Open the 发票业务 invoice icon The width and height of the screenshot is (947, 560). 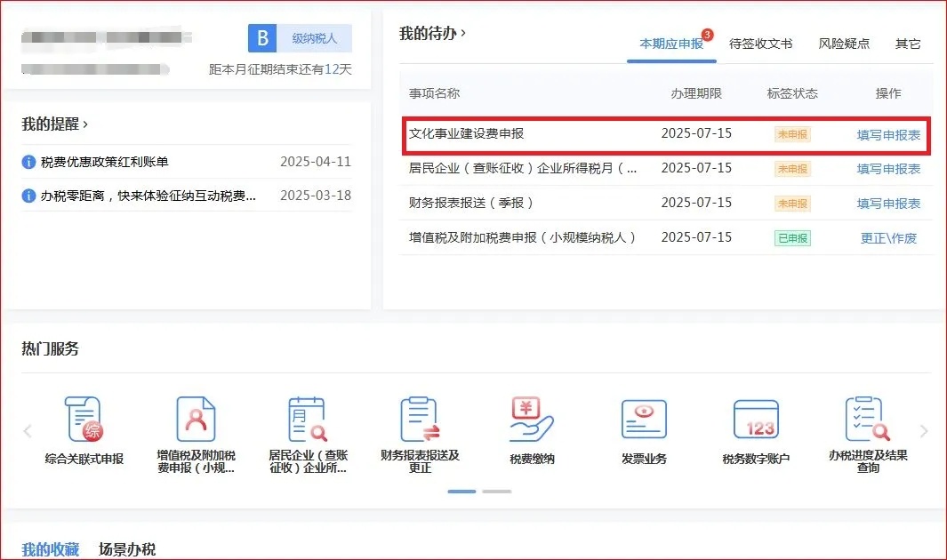pyautogui.click(x=644, y=420)
